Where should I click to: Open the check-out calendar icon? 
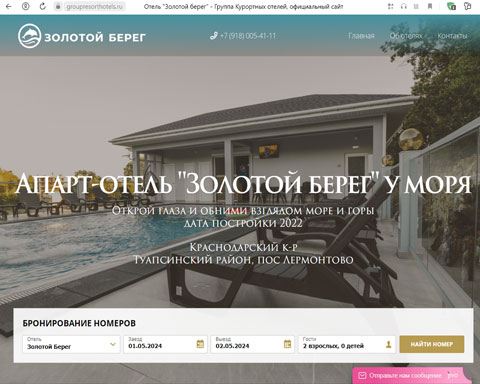click(x=287, y=344)
